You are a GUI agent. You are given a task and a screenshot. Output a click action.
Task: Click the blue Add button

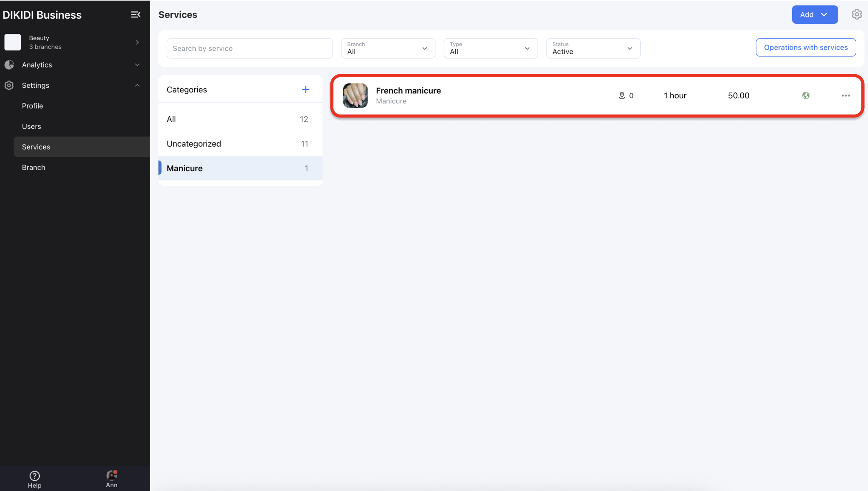coord(814,14)
